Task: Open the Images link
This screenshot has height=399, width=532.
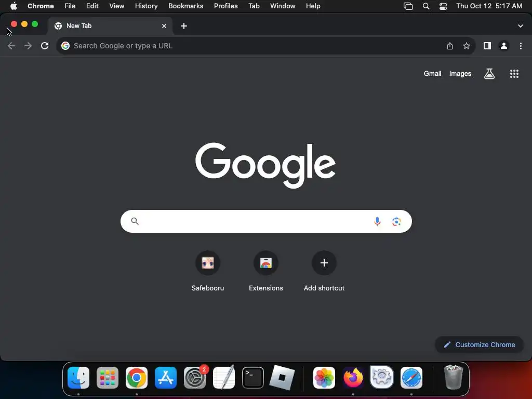Action: pos(460,74)
